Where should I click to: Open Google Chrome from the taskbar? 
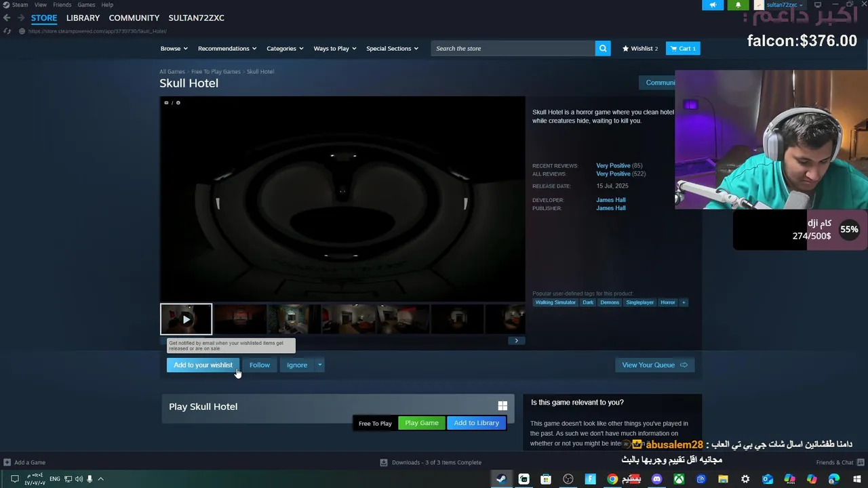pos(612,479)
